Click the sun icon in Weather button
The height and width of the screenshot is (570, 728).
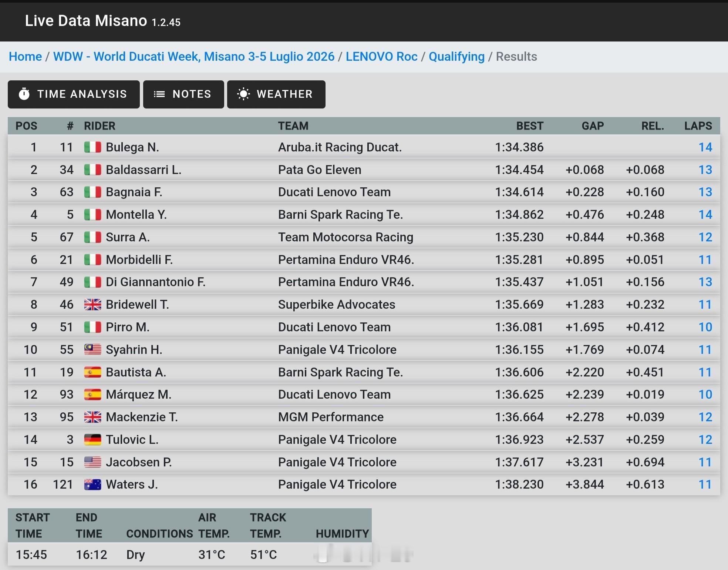pyautogui.click(x=243, y=94)
